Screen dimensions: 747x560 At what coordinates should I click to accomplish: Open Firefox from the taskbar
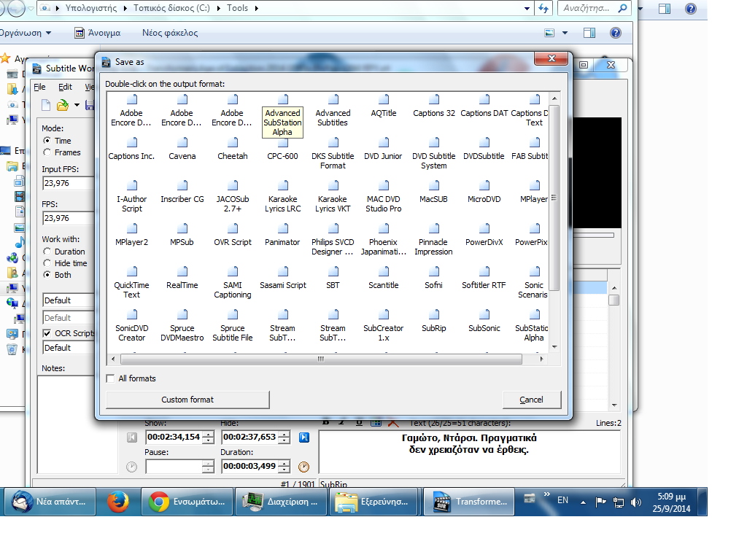coord(117,502)
